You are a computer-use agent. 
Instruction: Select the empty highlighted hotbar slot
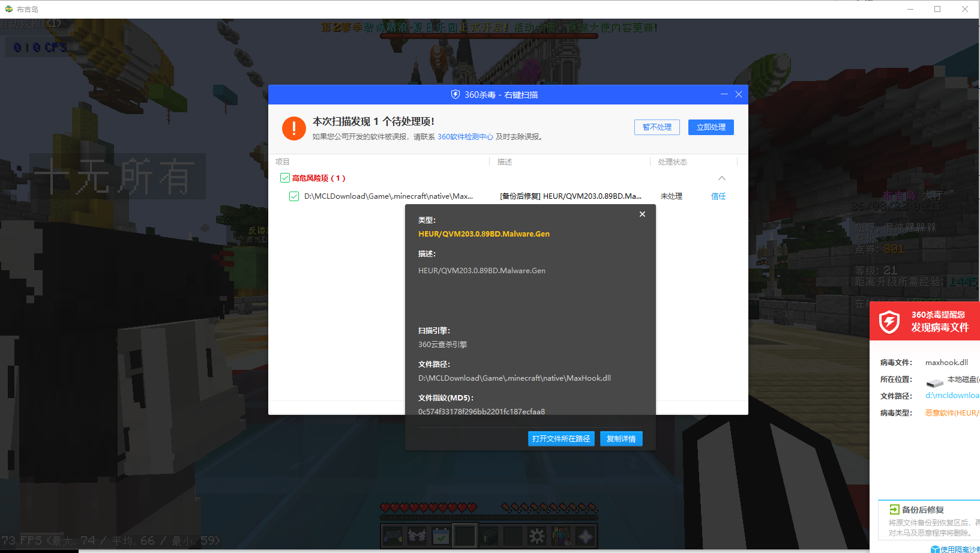[x=465, y=536]
